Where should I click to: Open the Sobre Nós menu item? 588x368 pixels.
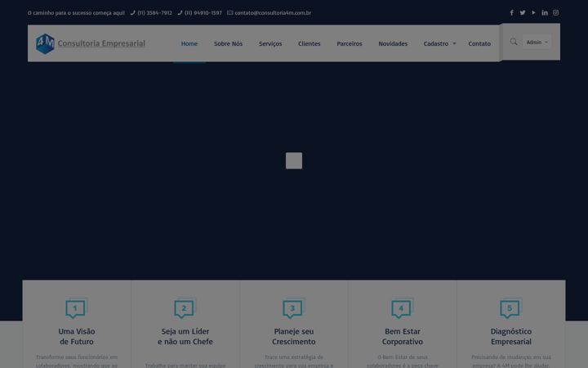tap(229, 43)
